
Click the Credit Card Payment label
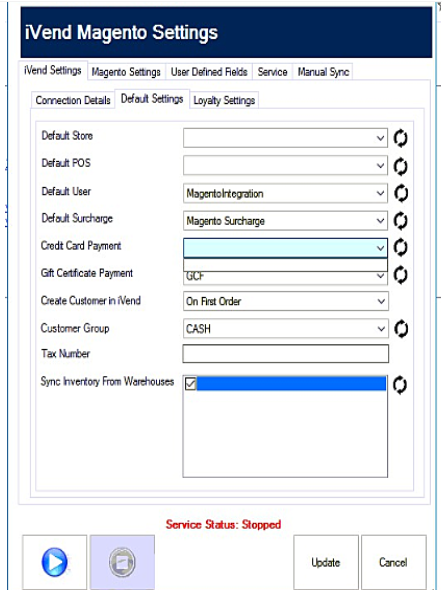click(81, 246)
